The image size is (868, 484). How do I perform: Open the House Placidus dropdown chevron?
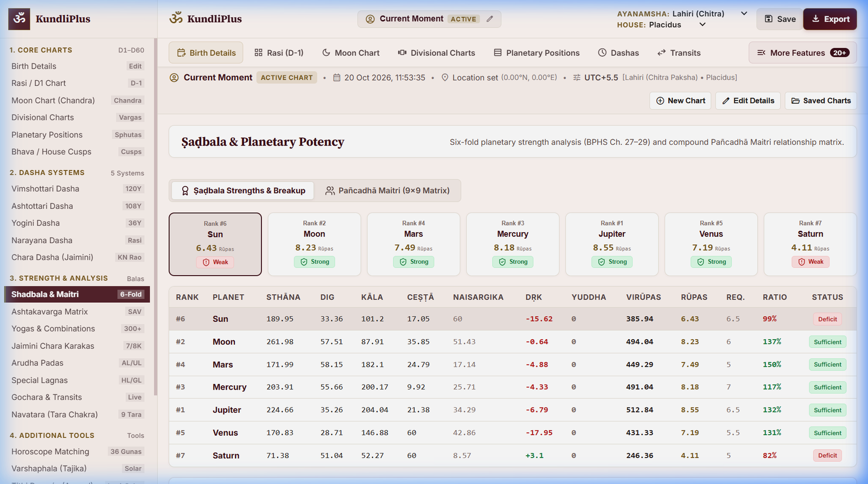703,24
